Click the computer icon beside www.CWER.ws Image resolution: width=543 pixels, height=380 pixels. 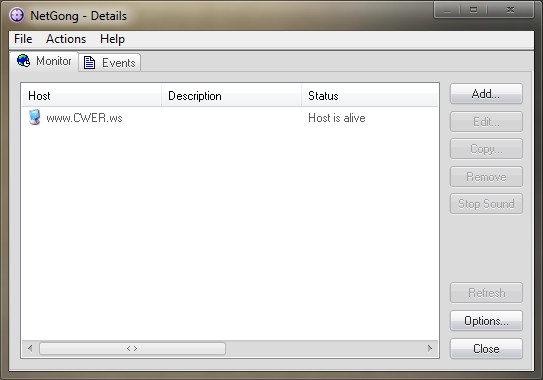[35, 117]
